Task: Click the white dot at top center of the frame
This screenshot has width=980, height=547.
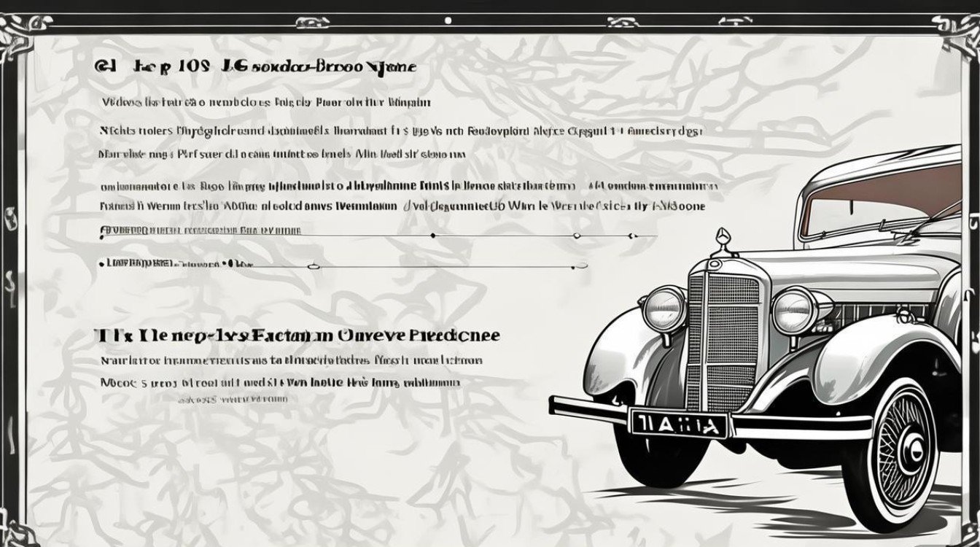Action: point(448,20)
